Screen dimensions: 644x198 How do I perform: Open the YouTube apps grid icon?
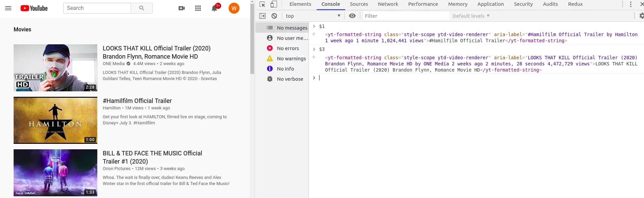pos(198,8)
